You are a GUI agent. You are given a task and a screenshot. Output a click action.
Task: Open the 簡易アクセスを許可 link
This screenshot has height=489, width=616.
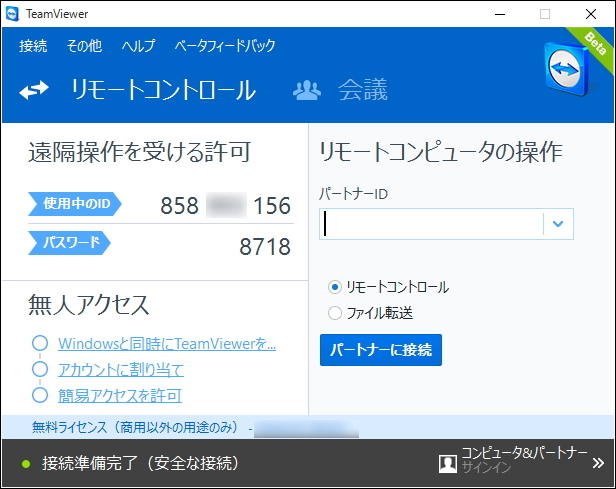pos(120,396)
